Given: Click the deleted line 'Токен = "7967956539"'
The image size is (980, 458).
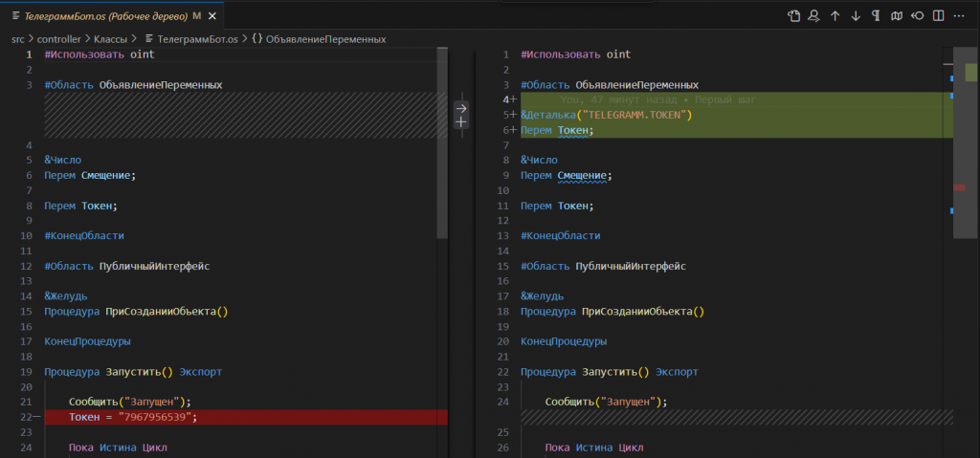Looking at the screenshot, I should pos(134,417).
